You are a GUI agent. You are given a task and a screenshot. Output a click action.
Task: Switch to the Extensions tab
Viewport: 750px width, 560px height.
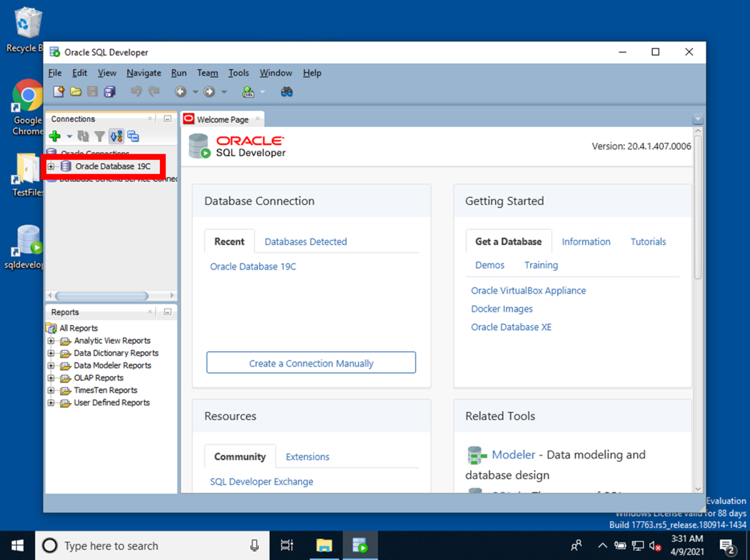[x=307, y=457]
